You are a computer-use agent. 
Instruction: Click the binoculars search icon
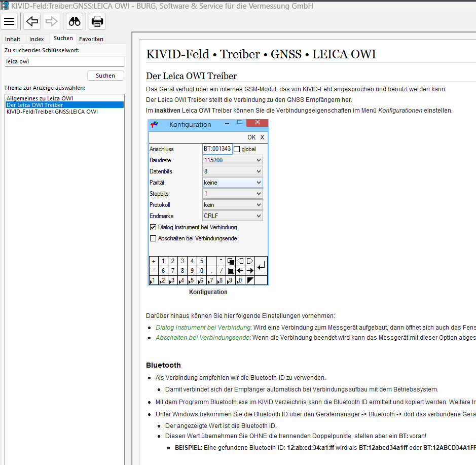[x=75, y=21]
